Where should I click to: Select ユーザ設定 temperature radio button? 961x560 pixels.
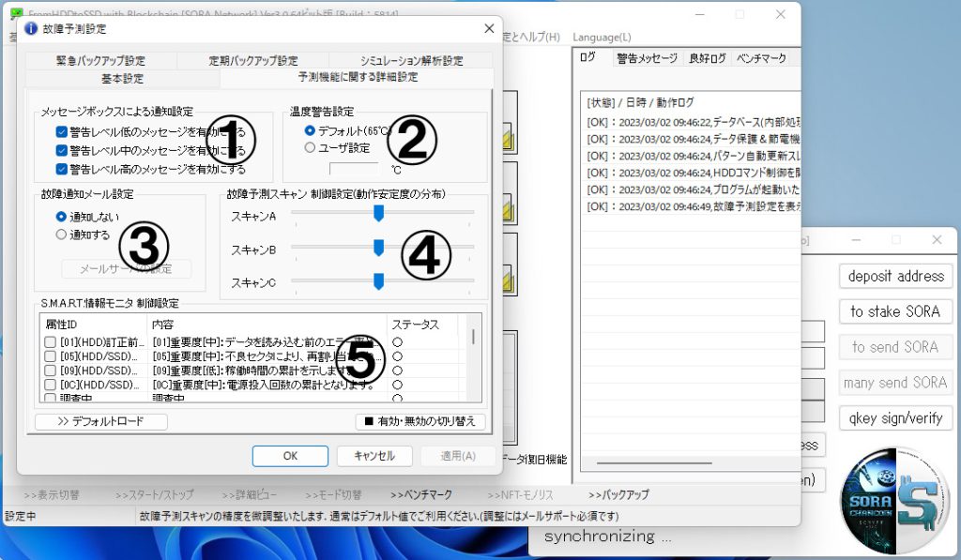[x=310, y=147]
